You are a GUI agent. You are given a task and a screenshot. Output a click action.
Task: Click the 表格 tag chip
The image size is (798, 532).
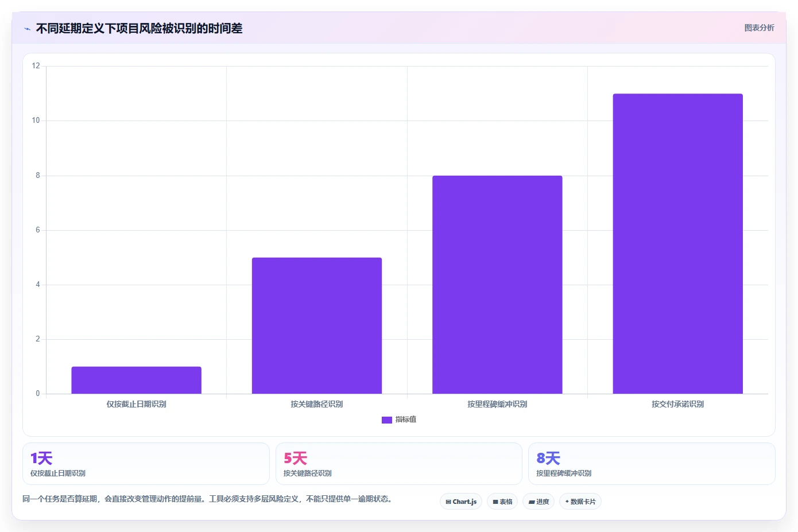pos(502,502)
